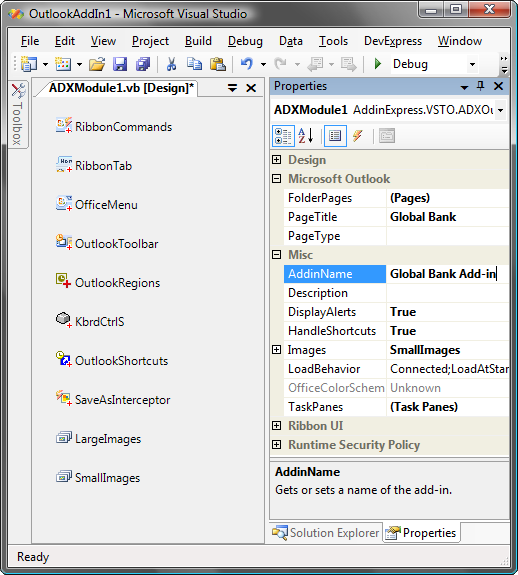This screenshot has width=518, height=575.
Task: Start debugging with green play icon
Action: click(378, 64)
